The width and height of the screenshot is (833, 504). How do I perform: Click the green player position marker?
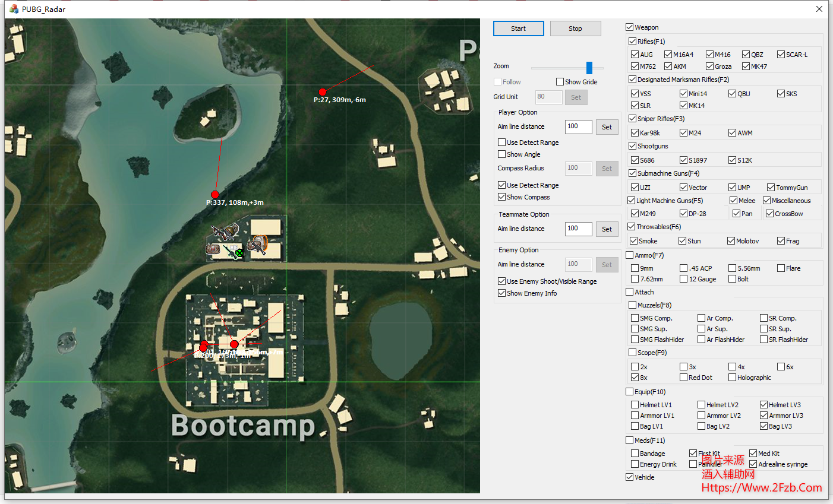[239, 253]
